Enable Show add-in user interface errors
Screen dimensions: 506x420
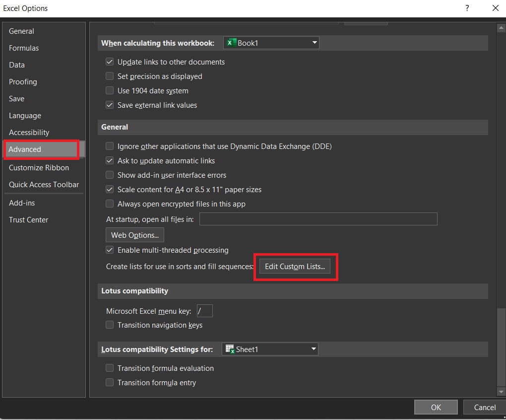[110, 175]
